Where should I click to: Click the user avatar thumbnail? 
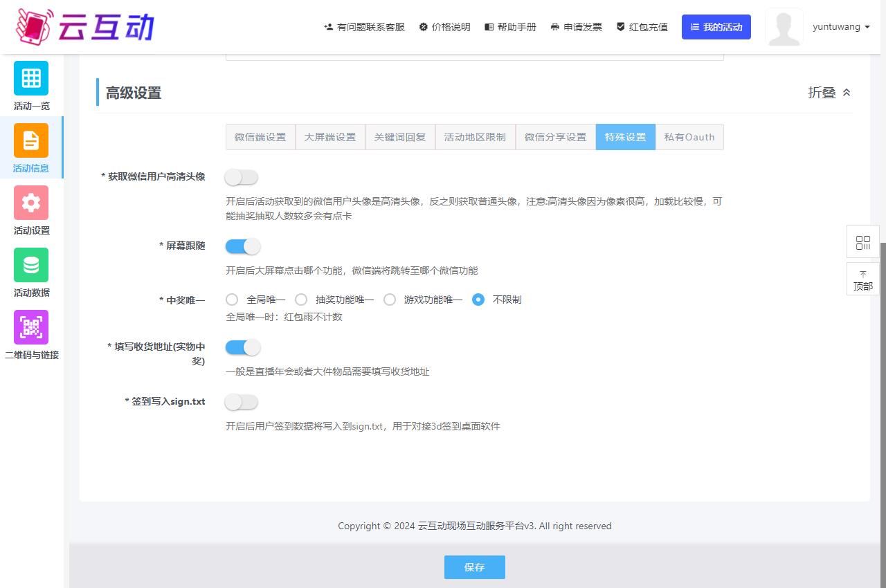pos(784,27)
